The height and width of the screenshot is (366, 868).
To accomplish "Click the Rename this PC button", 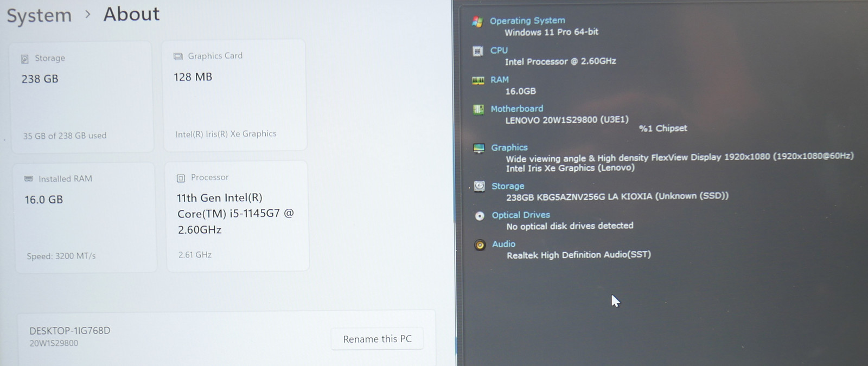I will pos(378,339).
